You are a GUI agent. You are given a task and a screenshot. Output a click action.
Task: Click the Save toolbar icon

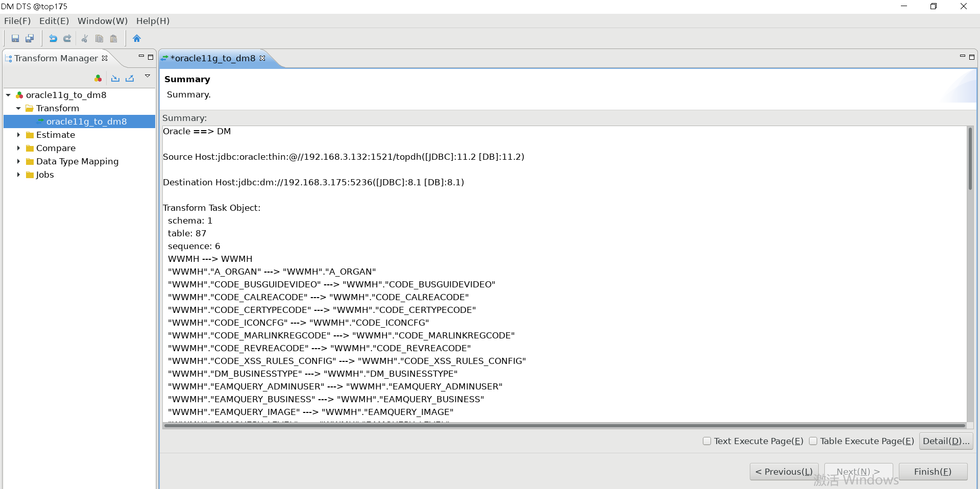pyautogui.click(x=15, y=38)
